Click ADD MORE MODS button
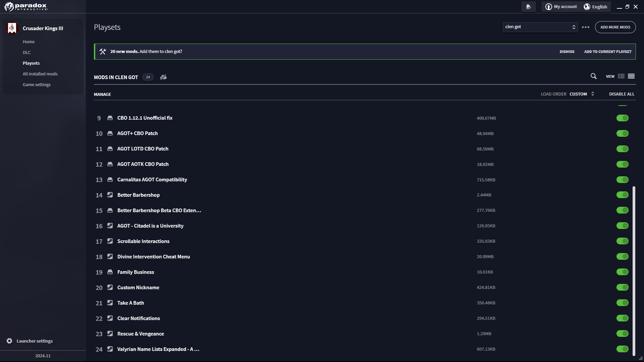This screenshot has height=362, width=644. [x=615, y=27]
